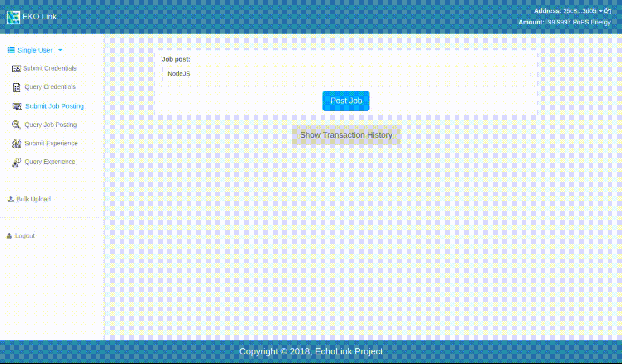The width and height of the screenshot is (622, 364).
Task: Click the Submit Job Posting icon
Action: (17, 106)
